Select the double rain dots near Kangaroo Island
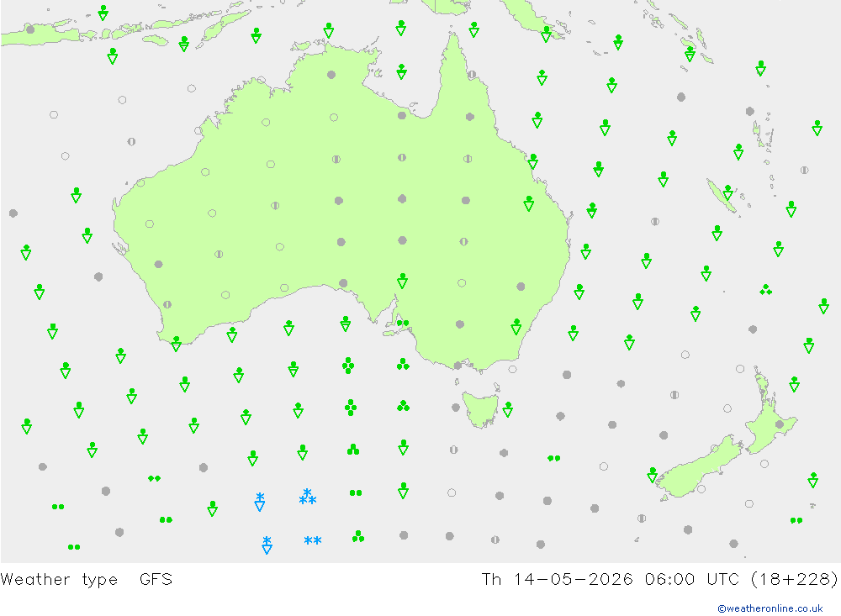Viewport: 841px width, 616px height. [x=403, y=323]
